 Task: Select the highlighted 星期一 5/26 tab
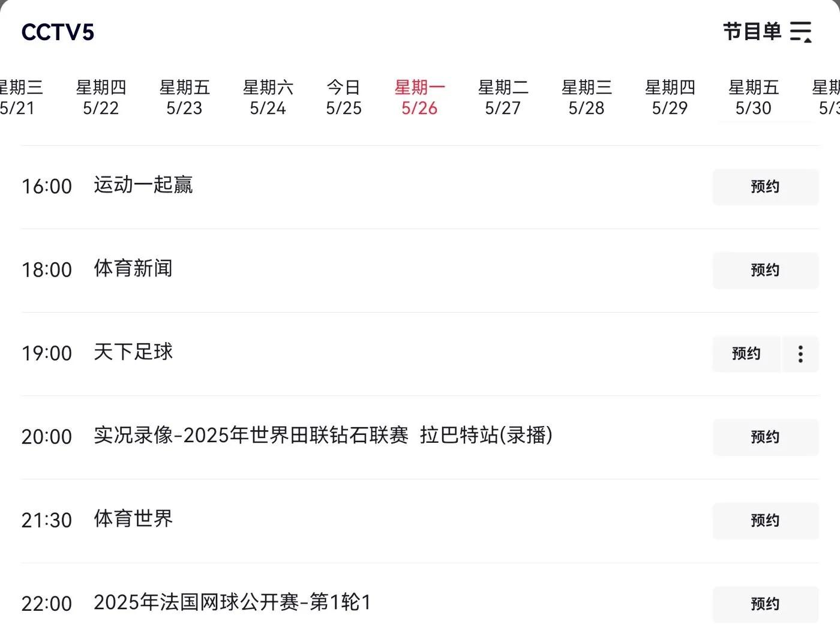click(419, 97)
